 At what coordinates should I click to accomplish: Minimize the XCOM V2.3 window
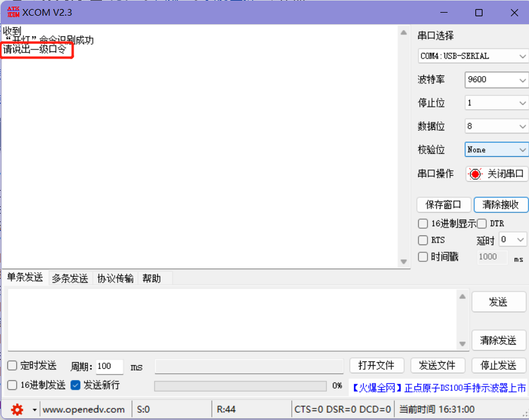pos(444,13)
